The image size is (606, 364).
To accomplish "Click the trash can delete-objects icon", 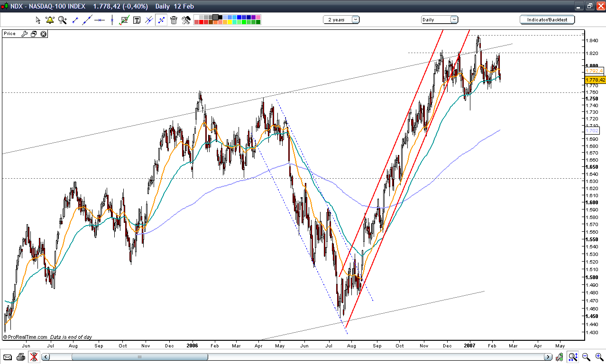I will click(x=174, y=20).
